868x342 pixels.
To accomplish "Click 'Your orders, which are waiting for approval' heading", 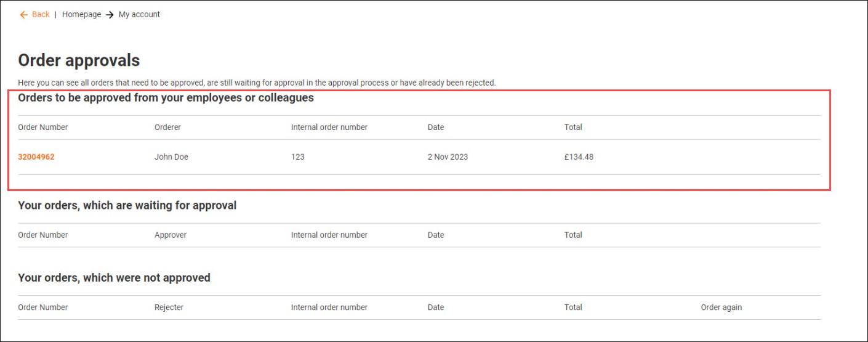I will point(127,205).
